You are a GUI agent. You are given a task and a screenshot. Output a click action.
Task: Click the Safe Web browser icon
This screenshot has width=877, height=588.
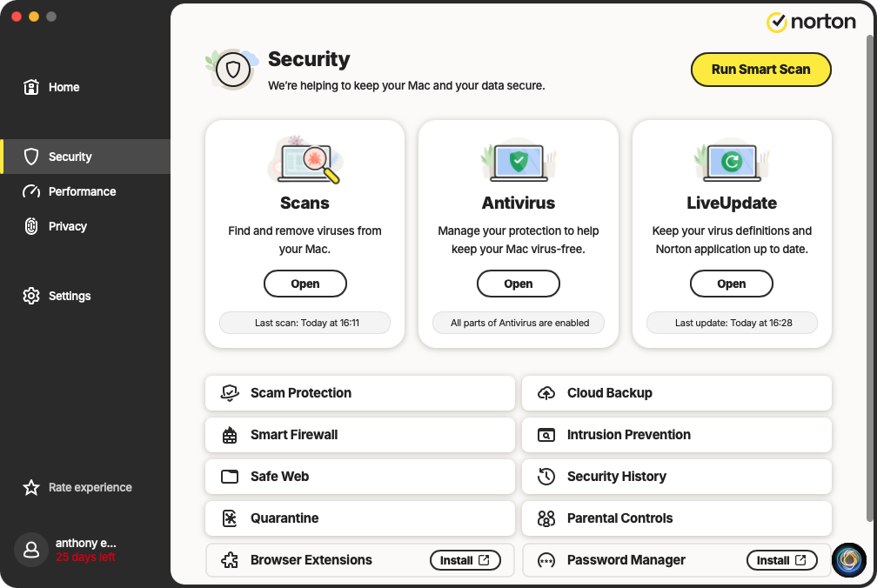tap(230, 476)
